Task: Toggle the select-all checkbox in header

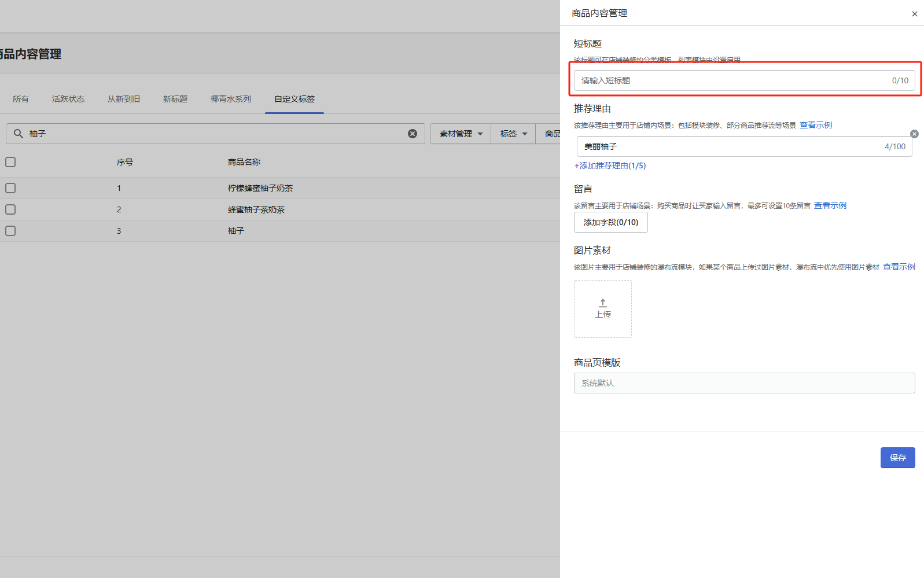Action: (x=10, y=162)
